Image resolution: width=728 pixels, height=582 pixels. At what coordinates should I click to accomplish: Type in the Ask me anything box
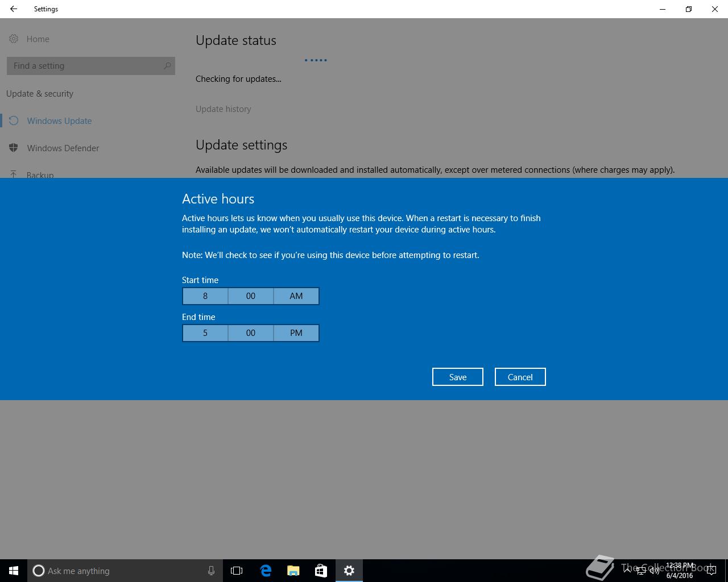pos(125,571)
